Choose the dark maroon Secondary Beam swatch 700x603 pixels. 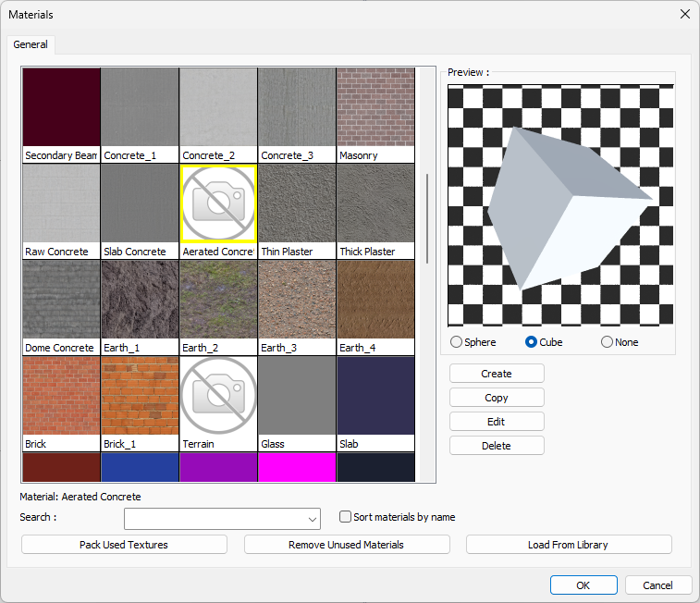point(61,108)
